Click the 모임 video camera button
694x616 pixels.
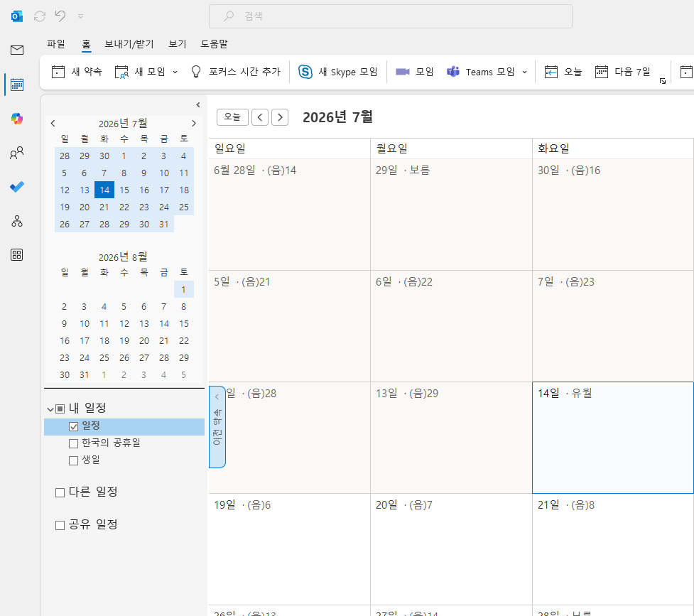tap(414, 72)
